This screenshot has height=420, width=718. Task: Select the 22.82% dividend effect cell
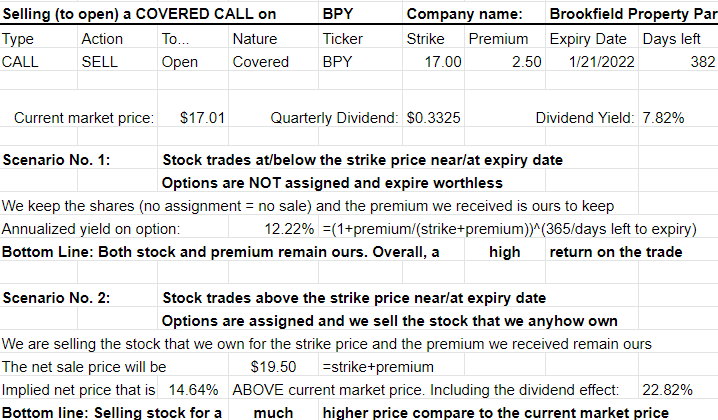(678, 390)
